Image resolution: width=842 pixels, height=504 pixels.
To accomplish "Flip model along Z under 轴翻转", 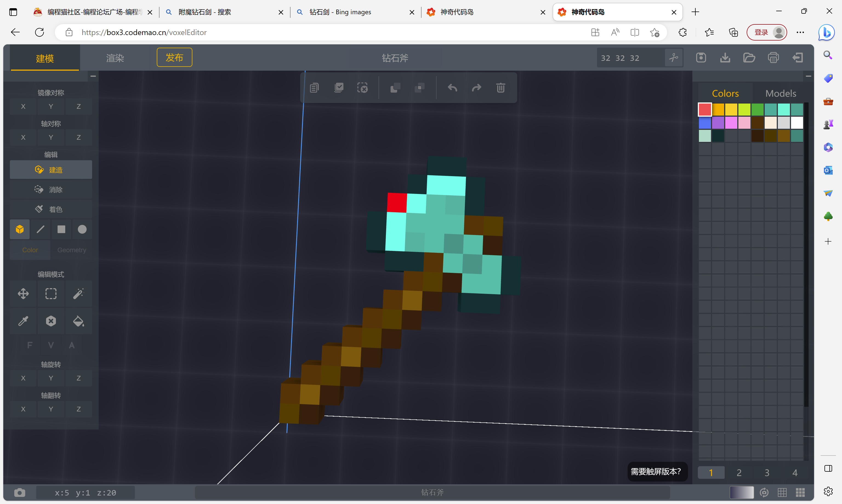I will (x=78, y=409).
